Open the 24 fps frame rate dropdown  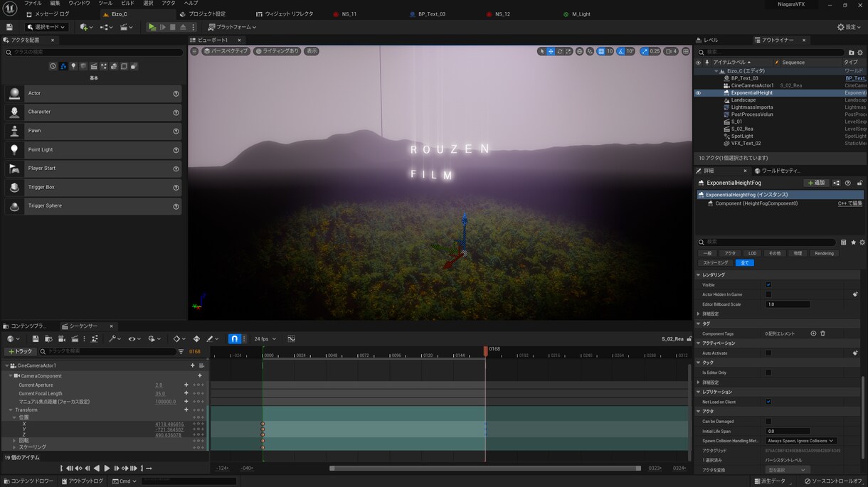(265, 339)
